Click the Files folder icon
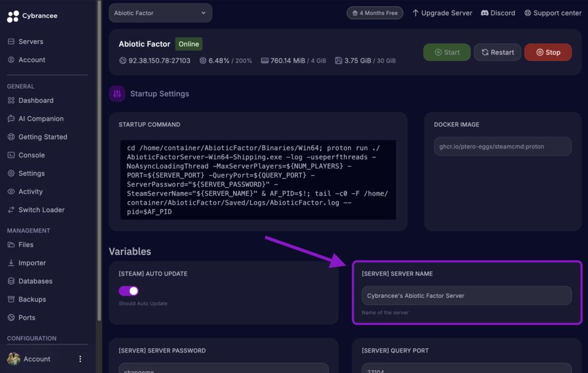588x373 pixels. [11, 245]
